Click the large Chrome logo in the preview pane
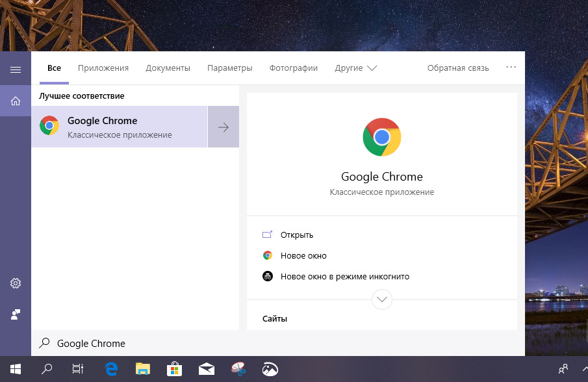Viewport: 588px width, 382px height. tap(382, 137)
